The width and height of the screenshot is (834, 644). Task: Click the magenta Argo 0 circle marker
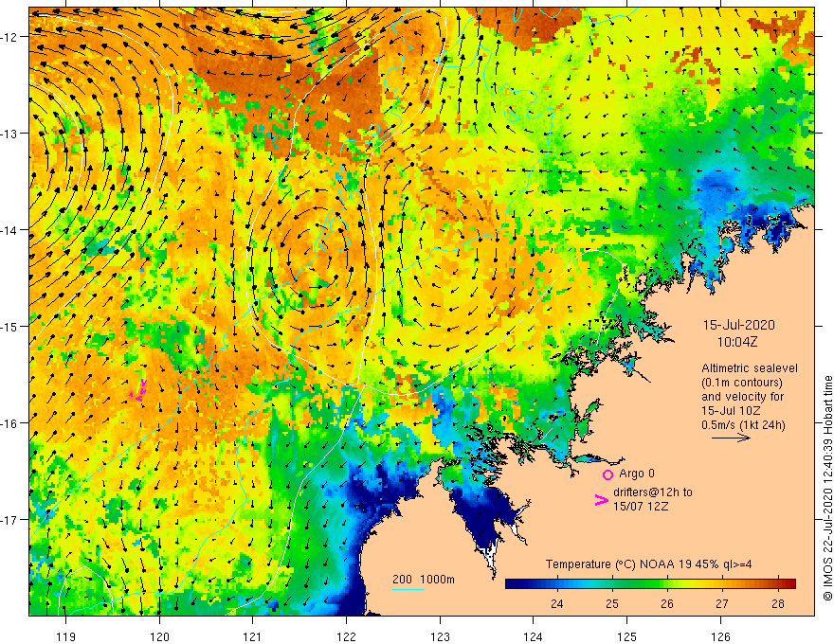(x=607, y=474)
